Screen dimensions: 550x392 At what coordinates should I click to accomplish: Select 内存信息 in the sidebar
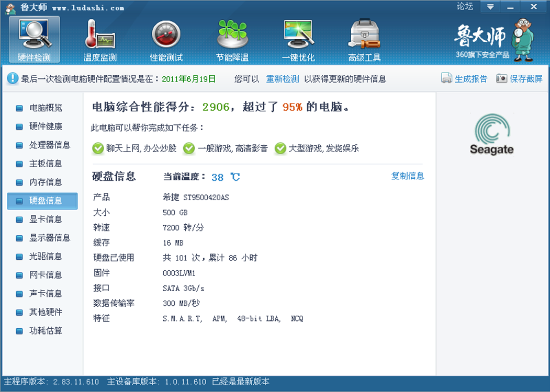coord(42,182)
